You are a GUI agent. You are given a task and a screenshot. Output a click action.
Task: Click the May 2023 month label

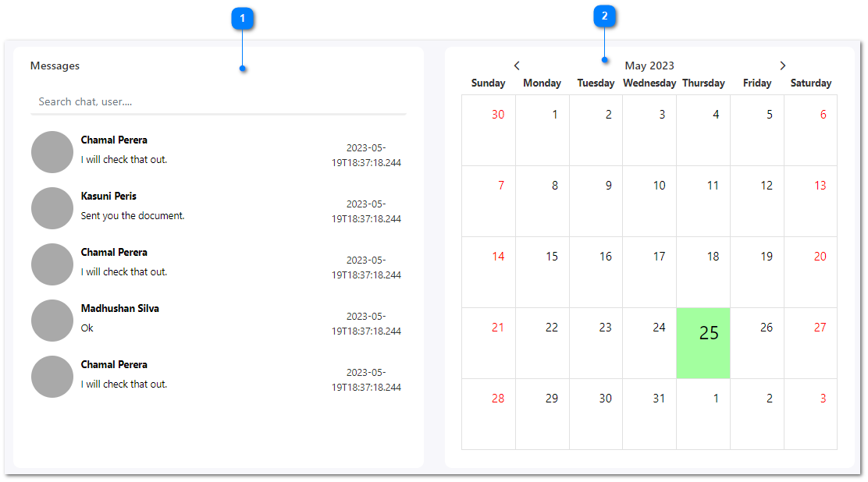649,66
